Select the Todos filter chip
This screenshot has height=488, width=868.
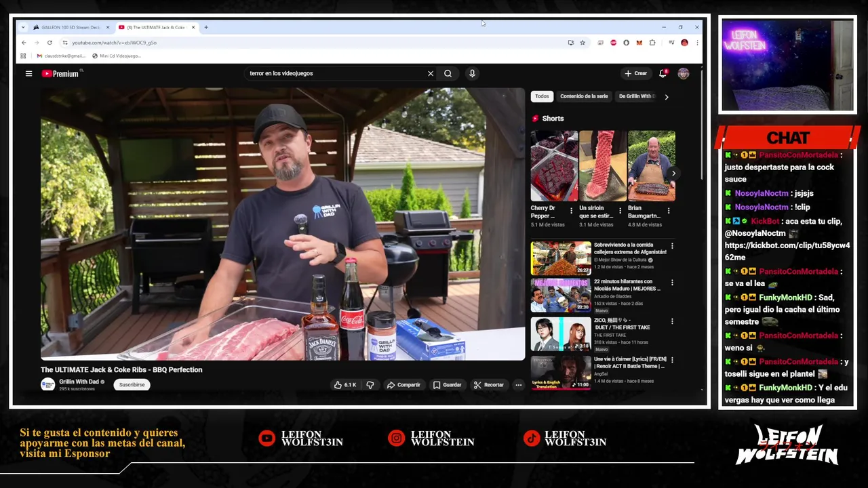click(542, 96)
